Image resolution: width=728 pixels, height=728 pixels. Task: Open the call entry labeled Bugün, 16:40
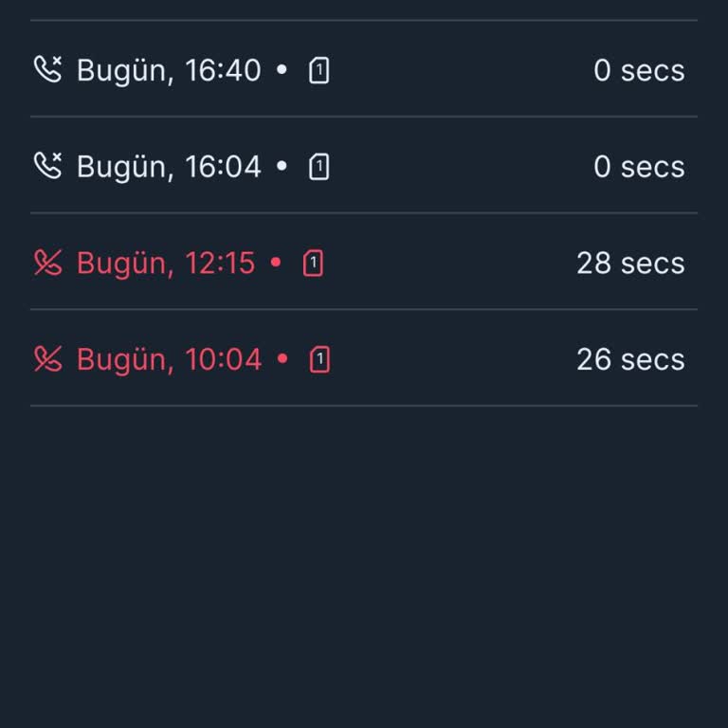click(x=169, y=70)
